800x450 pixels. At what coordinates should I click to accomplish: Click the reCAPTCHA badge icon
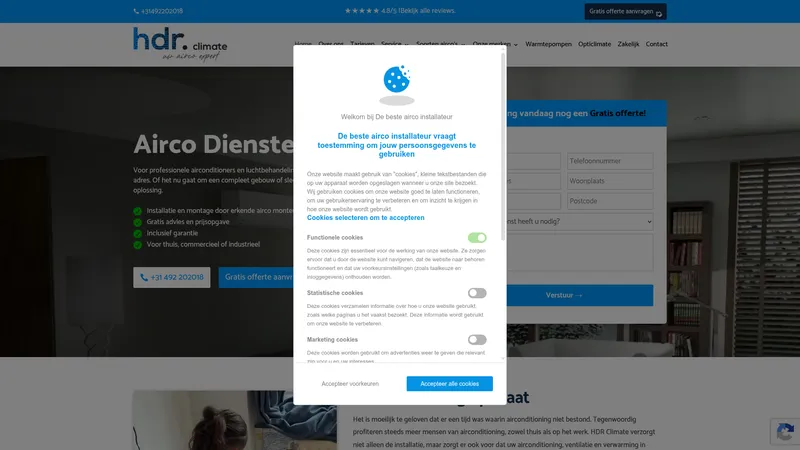(785, 432)
